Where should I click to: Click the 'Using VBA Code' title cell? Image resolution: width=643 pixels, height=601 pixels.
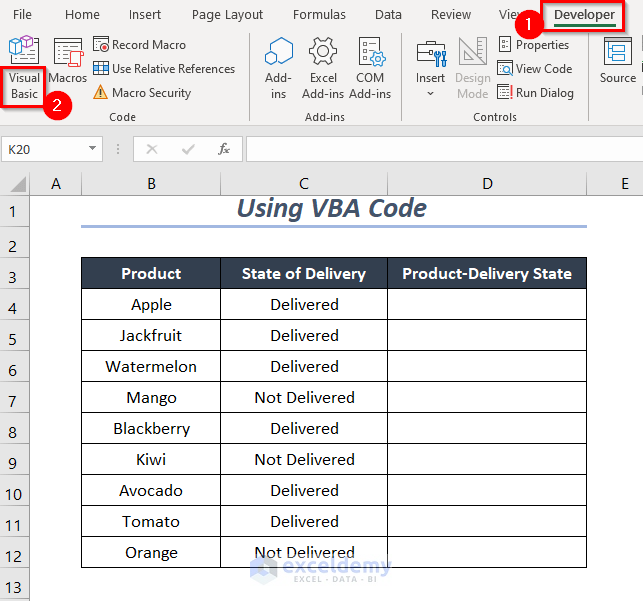point(332,209)
